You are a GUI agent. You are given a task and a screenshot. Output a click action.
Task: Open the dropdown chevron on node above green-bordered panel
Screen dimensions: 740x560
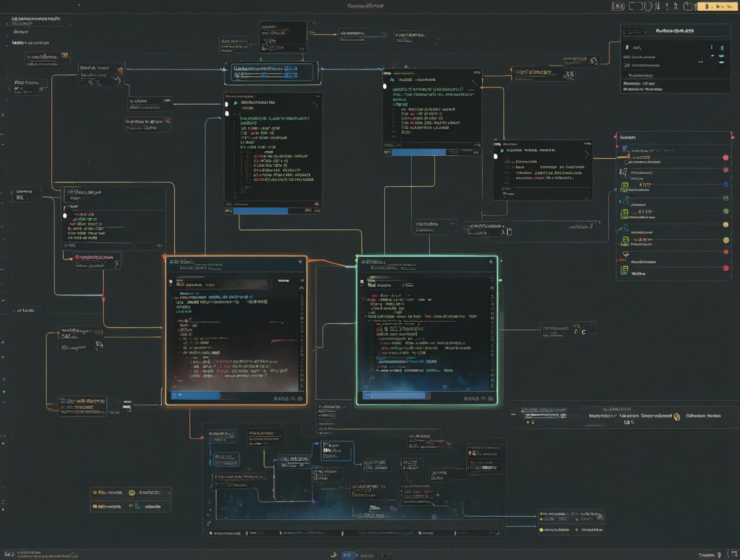click(452, 224)
